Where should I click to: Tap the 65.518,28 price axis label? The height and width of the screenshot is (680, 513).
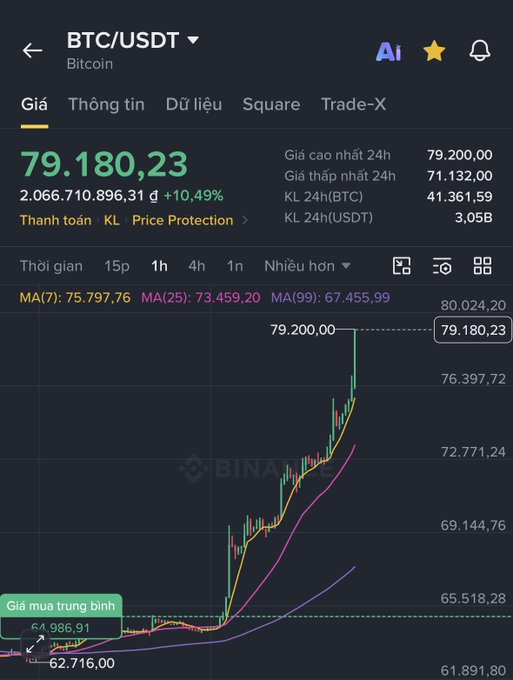pyautogui.click(x=473, y=598)
